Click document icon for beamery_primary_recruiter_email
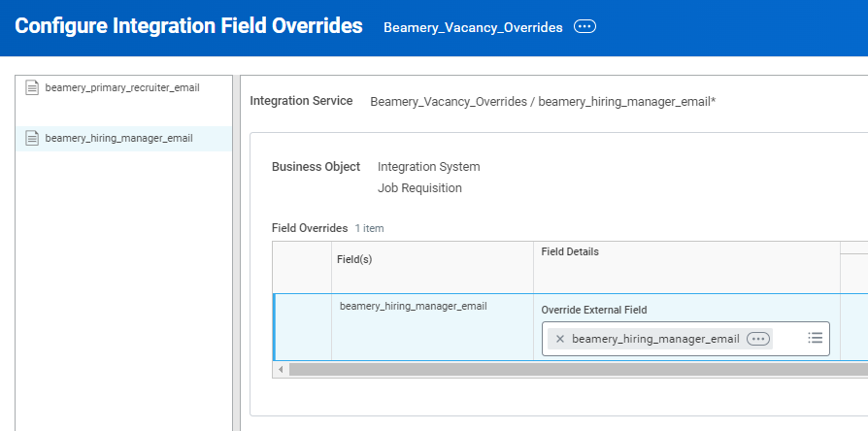 click(33, 88)
